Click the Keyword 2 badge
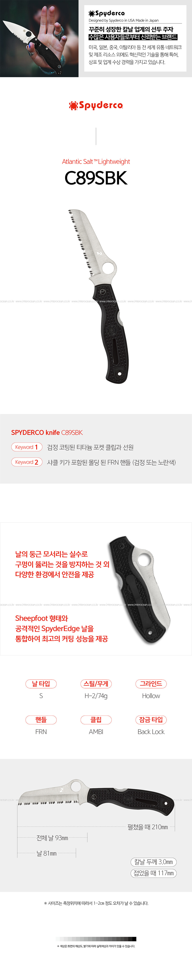 27,462
